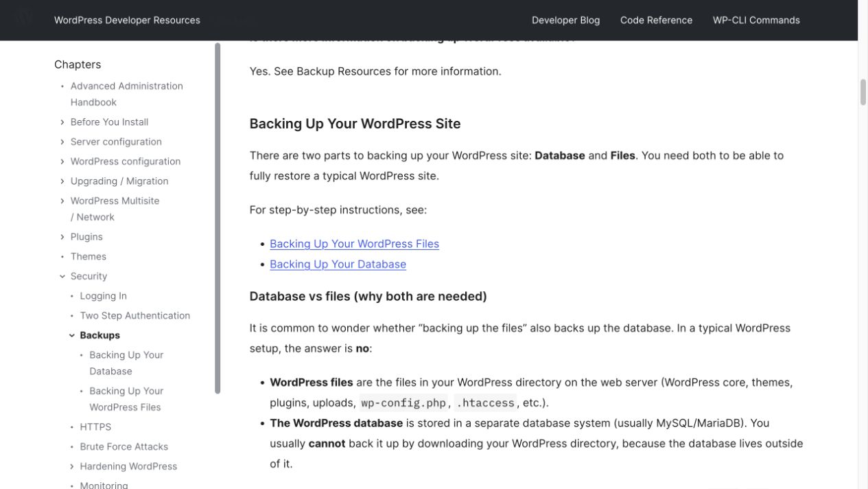The image size is (868, 489).
Task: Go to WordPress Developer Resources home
Action: pyautogui.click(x=127, y=20)
